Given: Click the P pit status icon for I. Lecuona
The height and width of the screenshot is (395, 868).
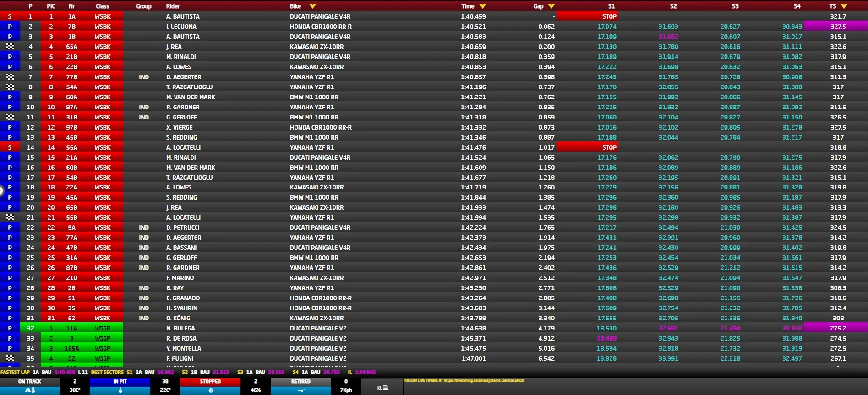Looking at the screenshot, I should pyautogui.click(x=10, y=27).
